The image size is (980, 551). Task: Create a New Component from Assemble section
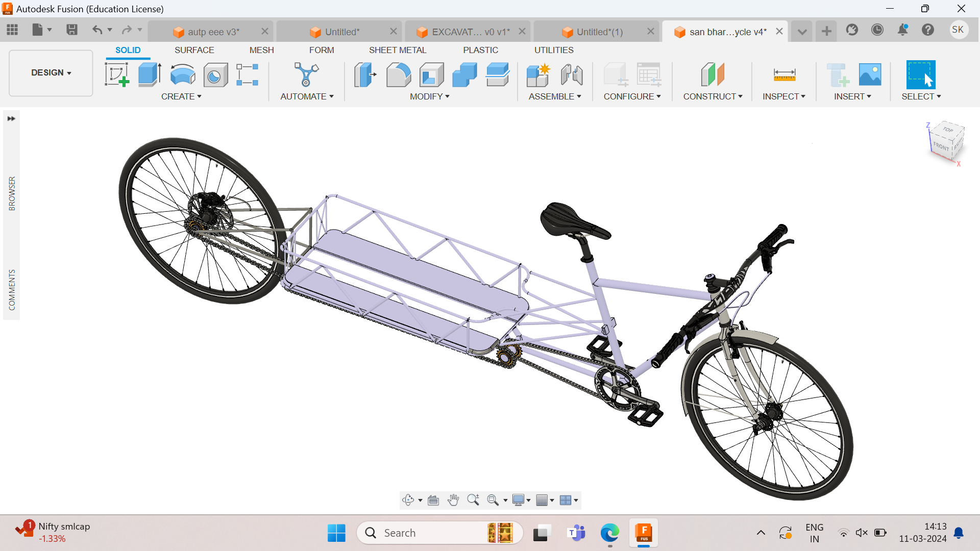(538, 75)
